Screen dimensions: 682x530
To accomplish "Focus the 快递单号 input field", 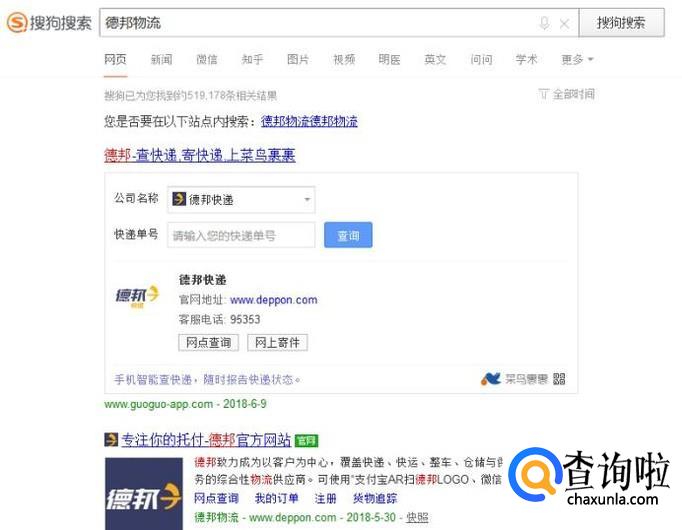I will pos(241,235).
